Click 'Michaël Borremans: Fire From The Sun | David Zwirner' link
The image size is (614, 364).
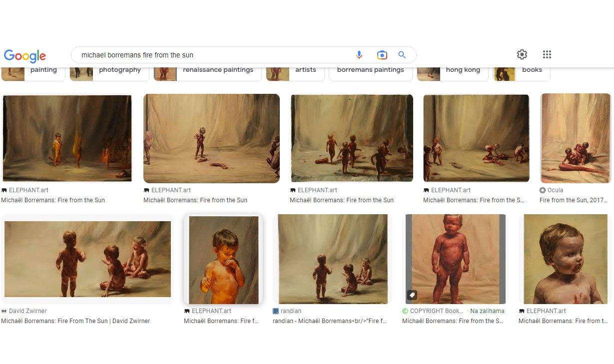pos(75,321)
